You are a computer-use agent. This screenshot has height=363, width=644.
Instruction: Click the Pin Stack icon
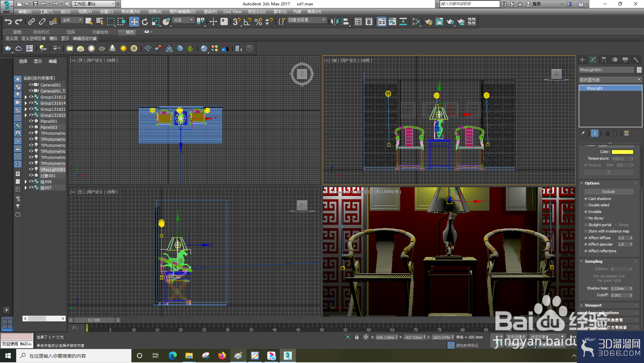tap(583, 133)
